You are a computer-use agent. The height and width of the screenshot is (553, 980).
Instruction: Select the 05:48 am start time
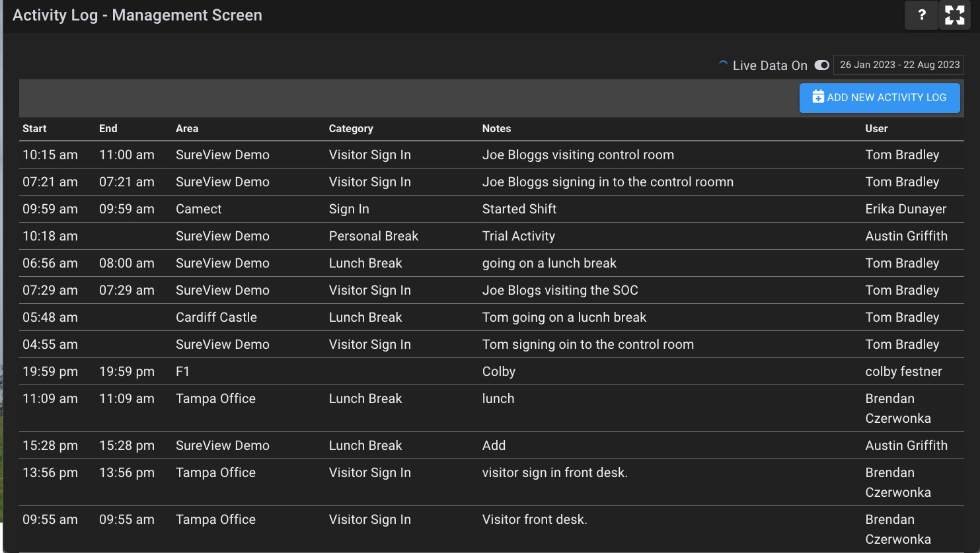pos(50,317)
